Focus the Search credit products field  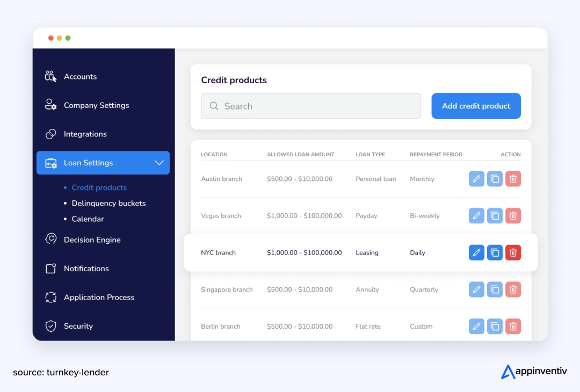click(x=311, y=106)
